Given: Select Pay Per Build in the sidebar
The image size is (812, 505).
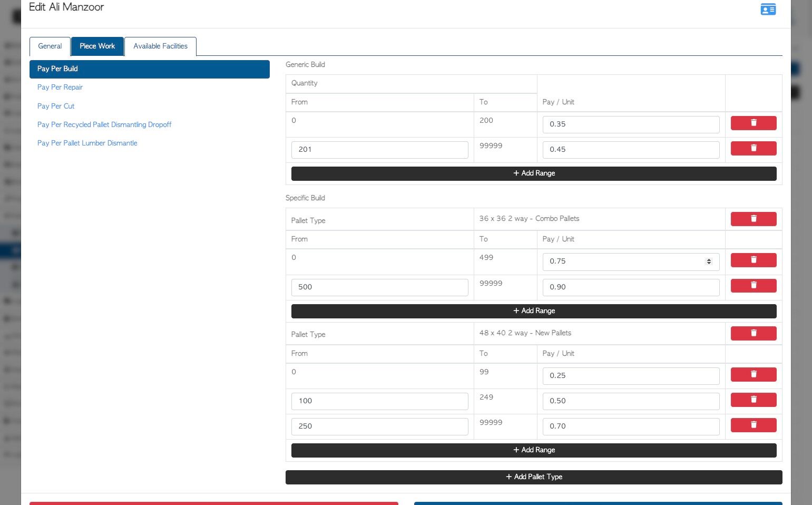Looking at the screenshot, I should pos(150,69).
